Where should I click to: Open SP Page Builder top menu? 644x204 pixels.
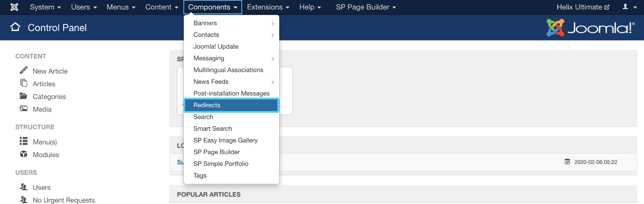[x=366, y=7]
